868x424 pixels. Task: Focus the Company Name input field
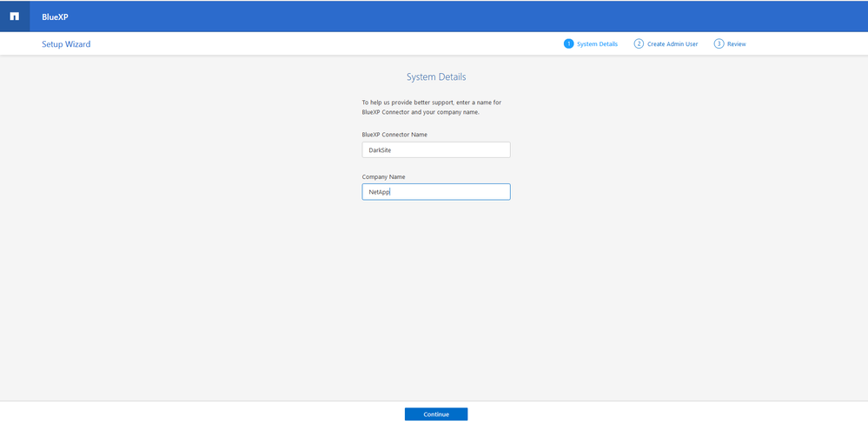tap(436, 192)
